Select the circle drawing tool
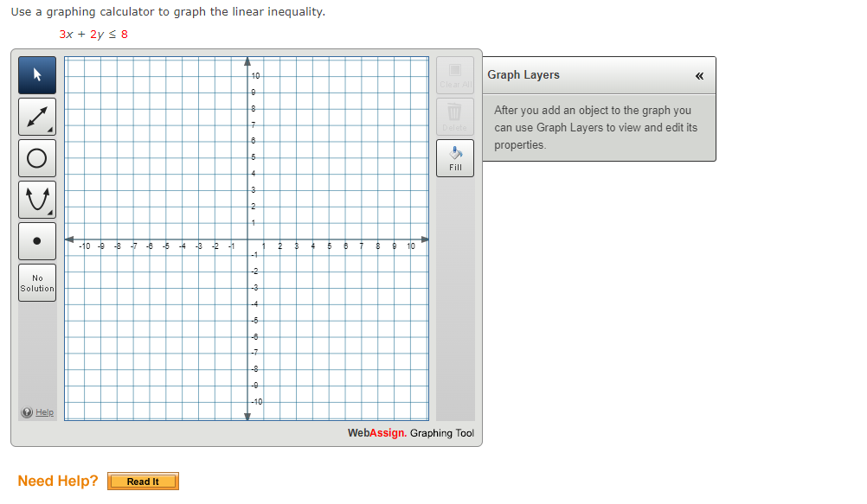 [37, 158]
